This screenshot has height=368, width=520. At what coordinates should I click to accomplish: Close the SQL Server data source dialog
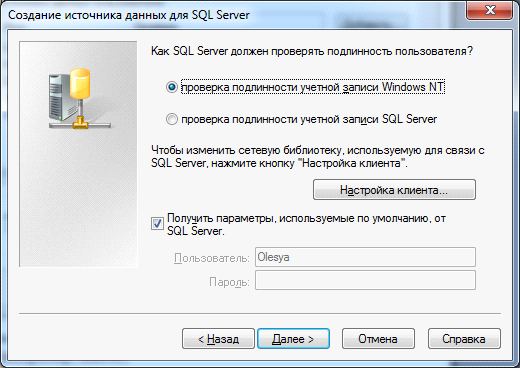pyautogui.click(x=490, y=10)
